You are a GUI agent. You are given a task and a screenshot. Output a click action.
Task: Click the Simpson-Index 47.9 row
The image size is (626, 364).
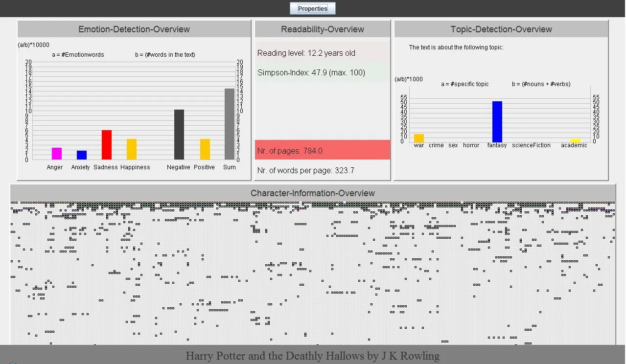tap(323, 72)
